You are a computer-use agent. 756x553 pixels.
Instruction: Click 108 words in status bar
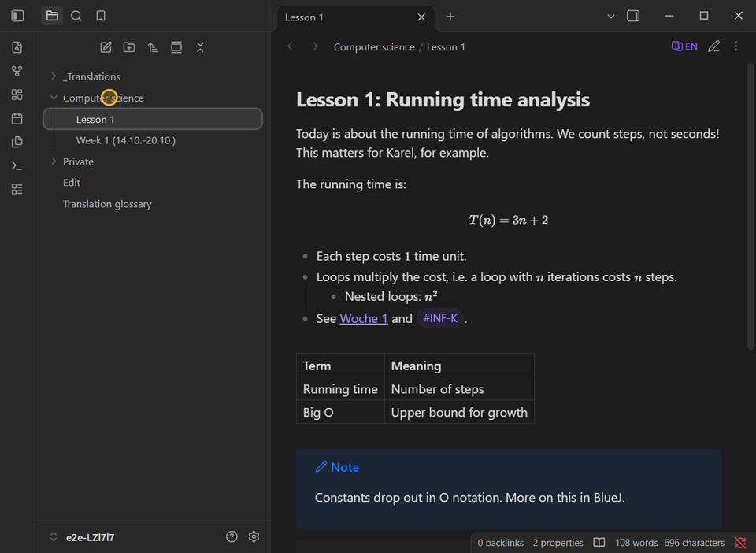(x=636, y=543)
